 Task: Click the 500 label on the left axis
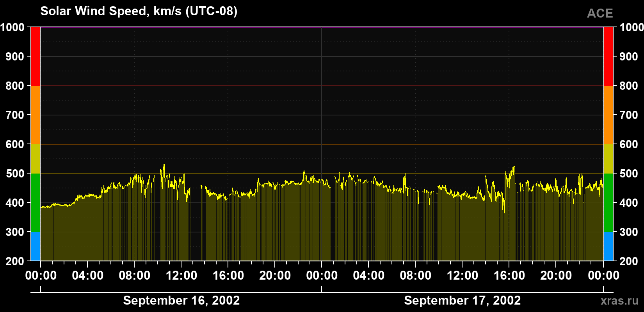pyautogui.click(x=15, y=174)
